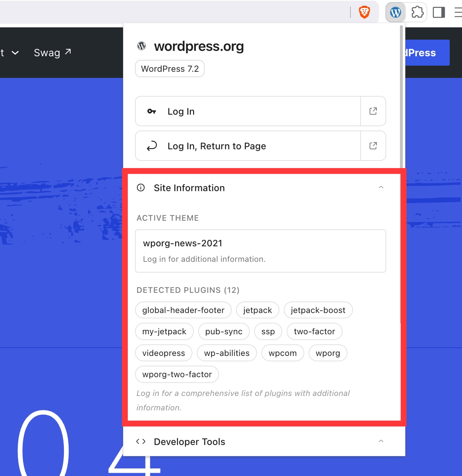The height and width of the screenshot is (476, 462).
Task: Collapse the Site Information section
Action: (x=381, y=187)
